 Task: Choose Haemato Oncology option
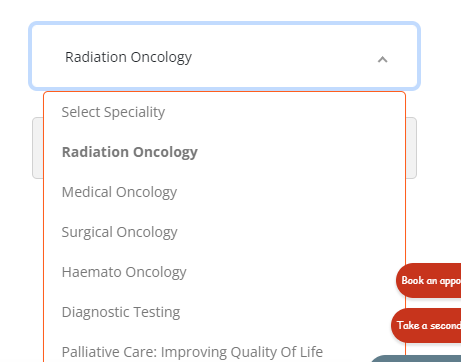coord(224,272)
